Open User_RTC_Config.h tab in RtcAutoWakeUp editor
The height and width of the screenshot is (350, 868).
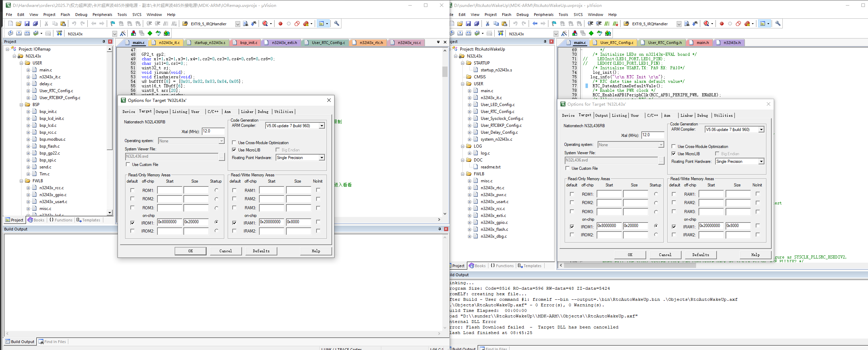(x=662, y=43)
